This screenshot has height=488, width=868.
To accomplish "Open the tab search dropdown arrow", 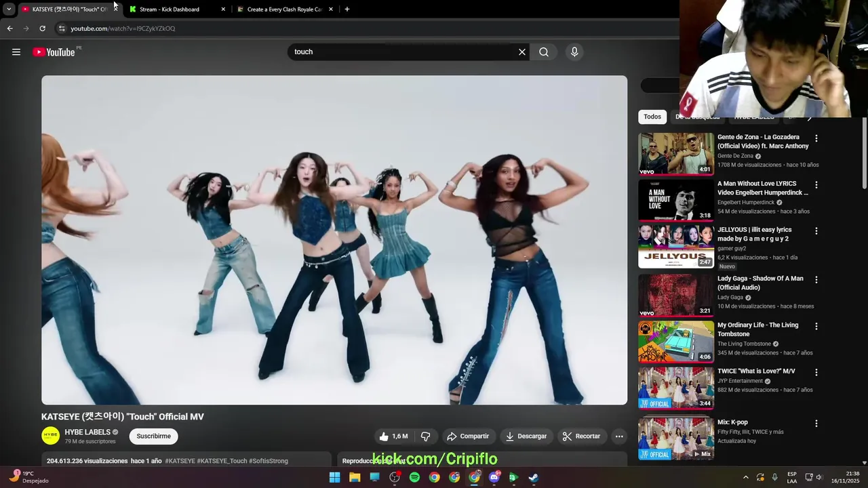I will pos(9,9).
